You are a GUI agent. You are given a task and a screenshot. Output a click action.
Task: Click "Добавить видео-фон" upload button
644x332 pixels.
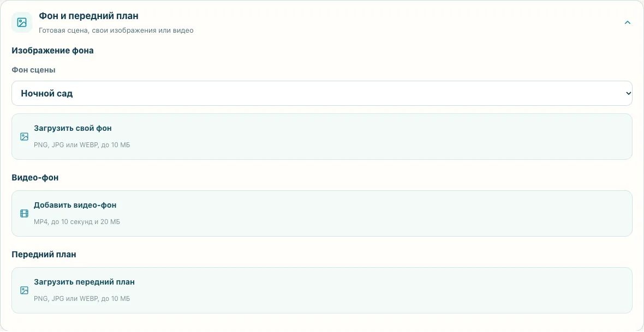tap(322, 213)
